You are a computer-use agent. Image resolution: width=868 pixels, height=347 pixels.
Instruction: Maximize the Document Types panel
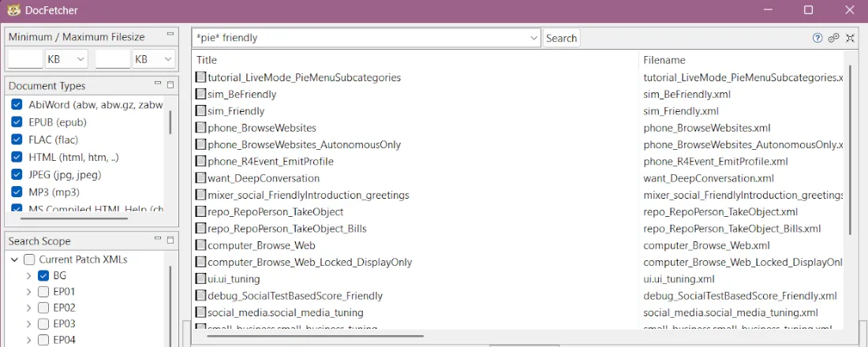[170, 84]
